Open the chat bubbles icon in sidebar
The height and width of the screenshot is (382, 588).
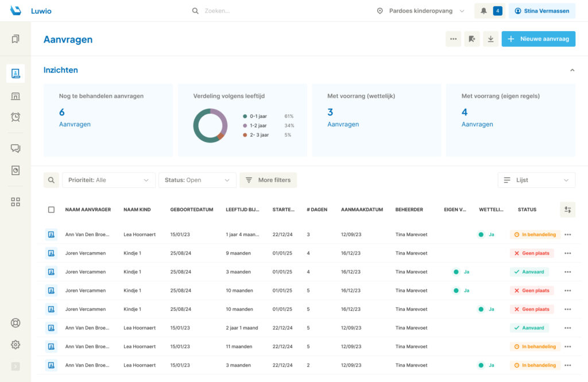pyautogui.click(x=16, y=148)
